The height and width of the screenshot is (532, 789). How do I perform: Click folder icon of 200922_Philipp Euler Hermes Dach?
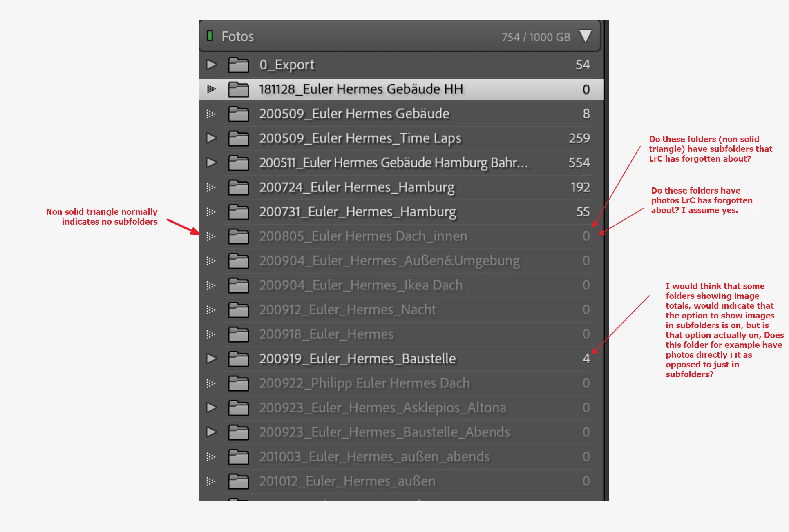coord(238,383)
